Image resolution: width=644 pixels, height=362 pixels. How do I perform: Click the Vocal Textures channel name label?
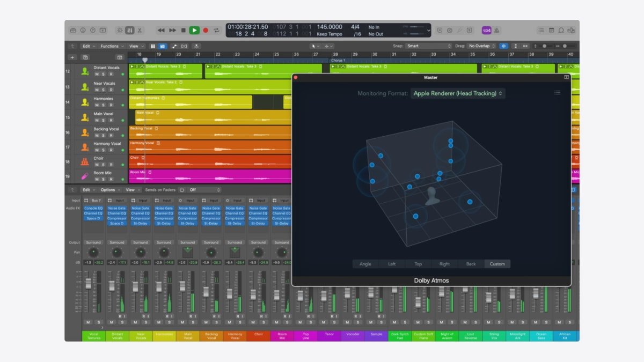[x=93, y=336]
